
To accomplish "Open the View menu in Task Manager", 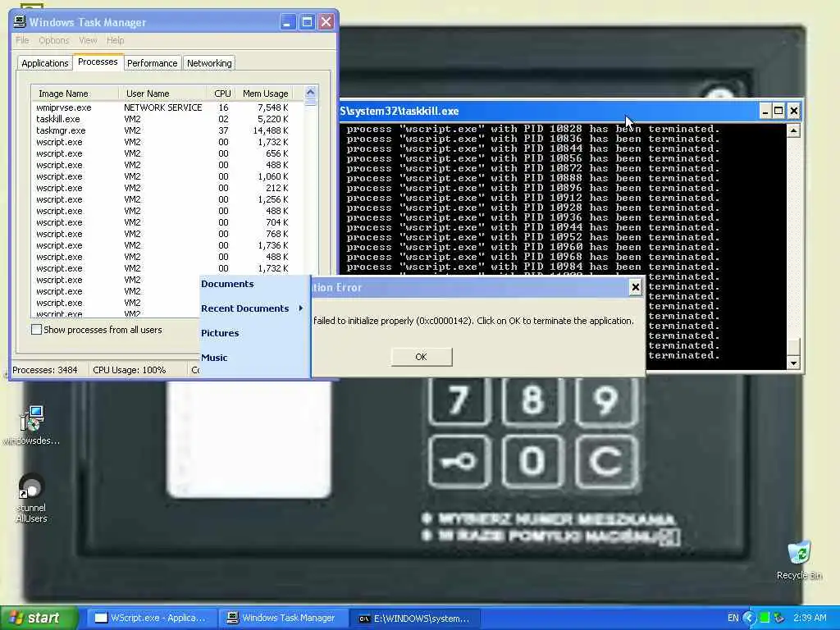I will (x=88, y=40).
